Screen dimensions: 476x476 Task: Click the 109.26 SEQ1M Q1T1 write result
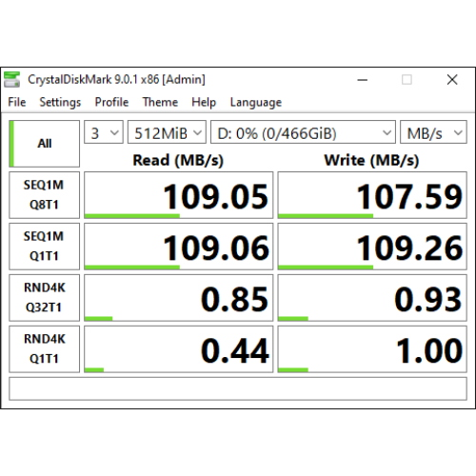pyautogui.click(x=372, y=247)
